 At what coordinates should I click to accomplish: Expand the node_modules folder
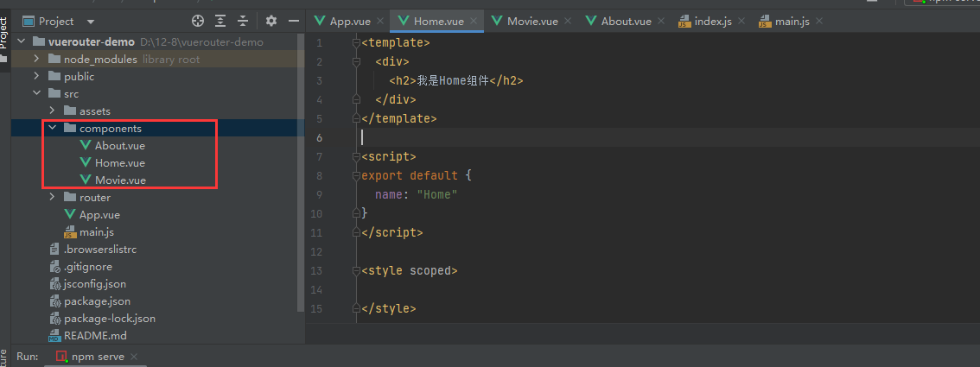[x=36, y=60]
